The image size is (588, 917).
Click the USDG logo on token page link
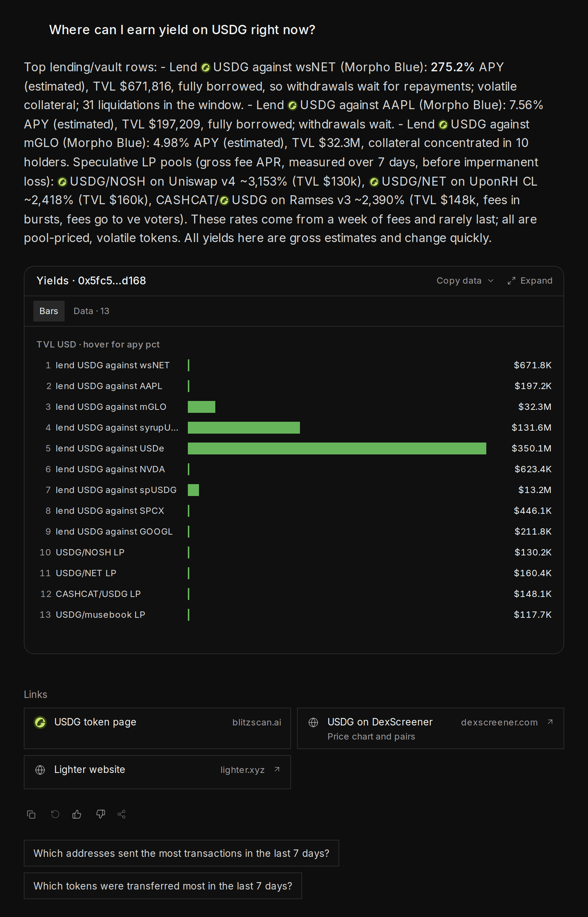(40, 722)
